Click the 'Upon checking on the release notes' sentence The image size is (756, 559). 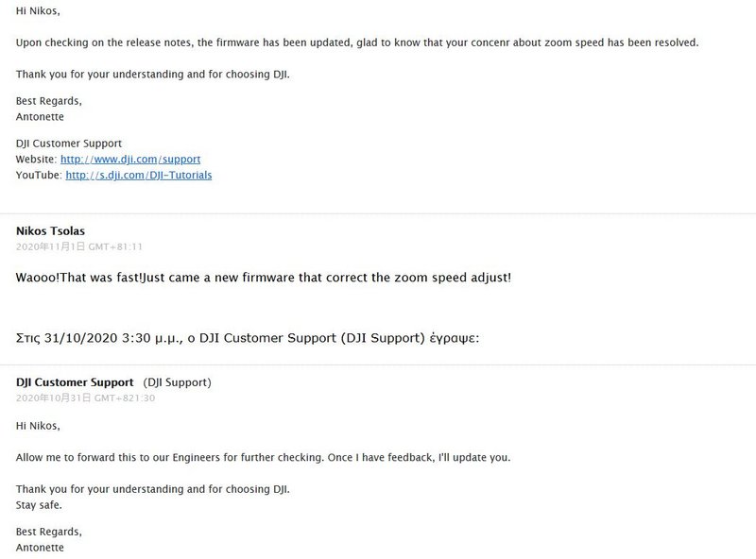[357, 42]
